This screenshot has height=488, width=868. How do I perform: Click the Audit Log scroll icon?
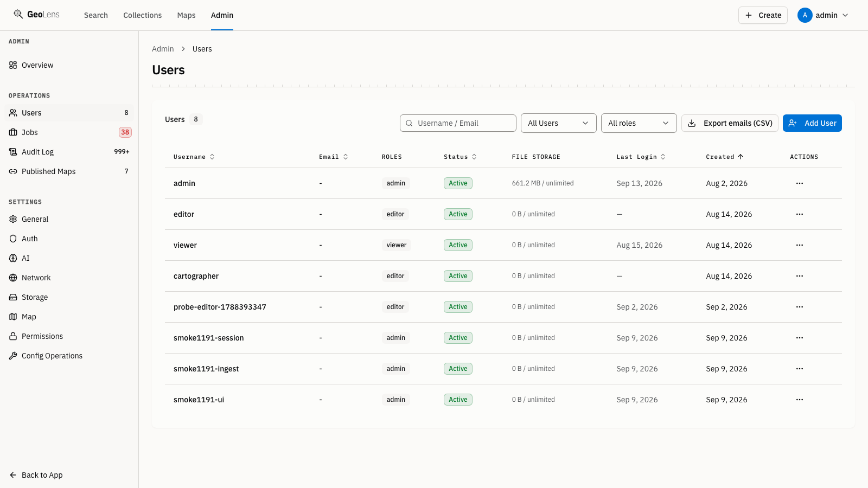click(13, 152)
